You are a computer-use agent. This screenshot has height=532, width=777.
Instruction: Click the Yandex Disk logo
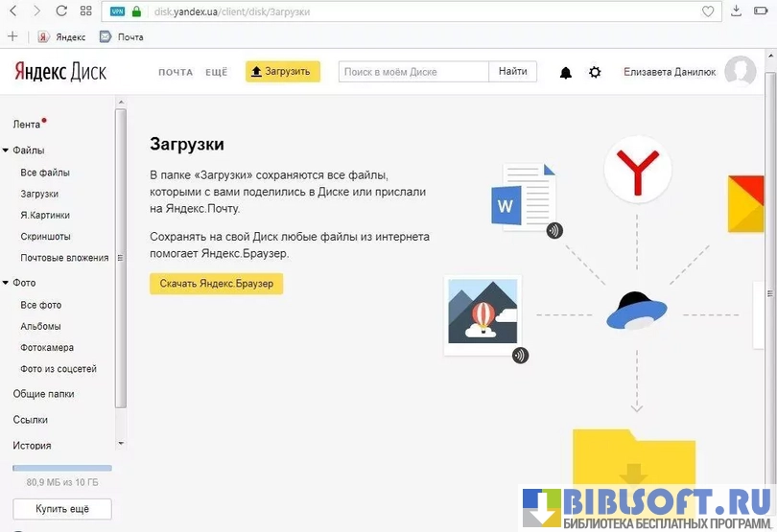tap(59, 72)
